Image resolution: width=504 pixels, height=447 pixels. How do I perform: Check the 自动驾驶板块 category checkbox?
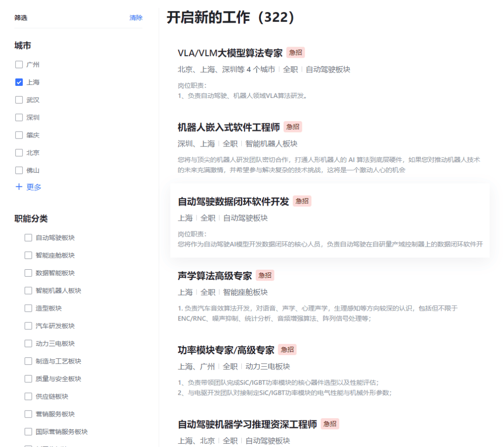pyautogui.click(x=28, y=237)
